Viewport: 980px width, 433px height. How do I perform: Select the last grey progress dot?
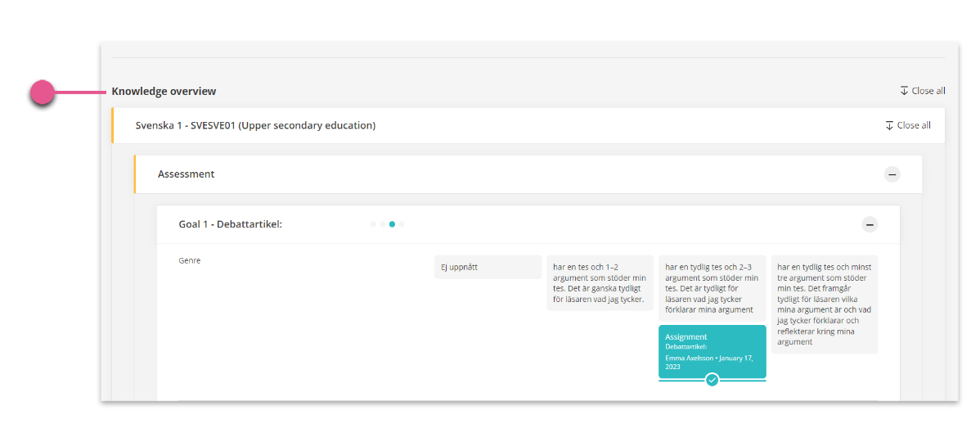[x=402, y=224]
